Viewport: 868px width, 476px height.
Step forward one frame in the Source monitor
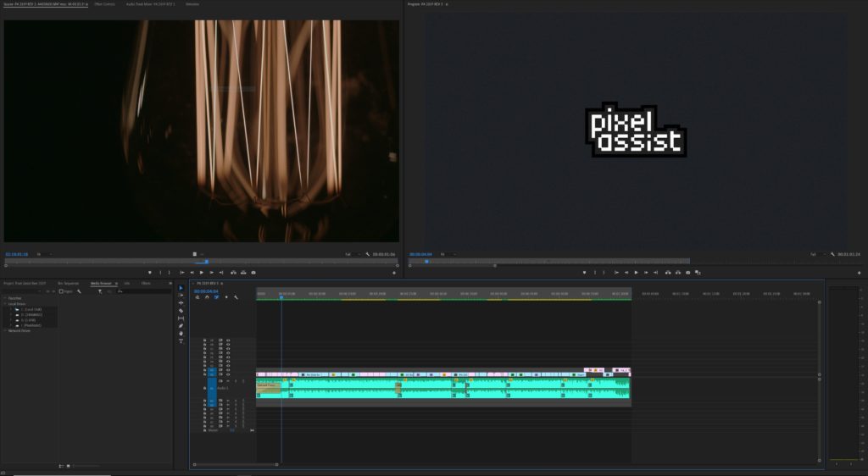click(211, 273)
